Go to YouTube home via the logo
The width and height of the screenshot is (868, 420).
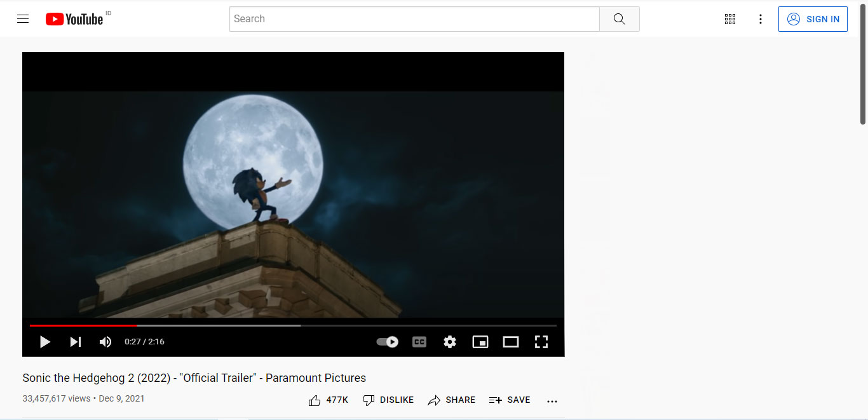tap(74, 19)
